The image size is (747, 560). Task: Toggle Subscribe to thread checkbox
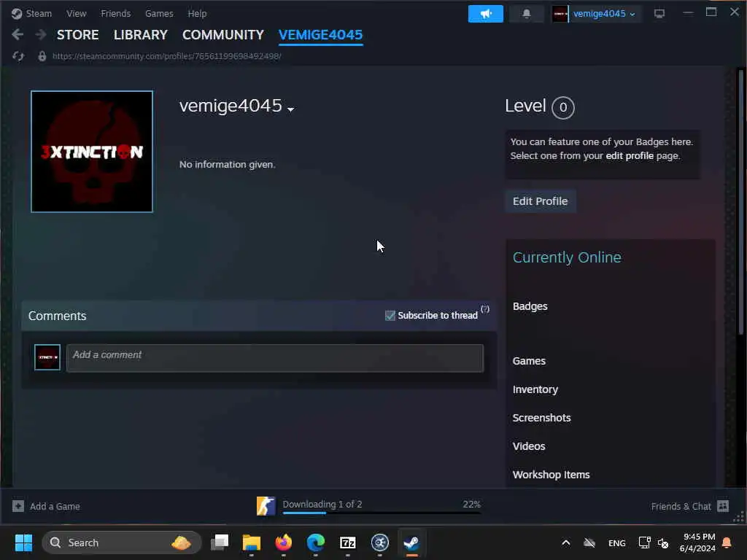click(390, 315)
